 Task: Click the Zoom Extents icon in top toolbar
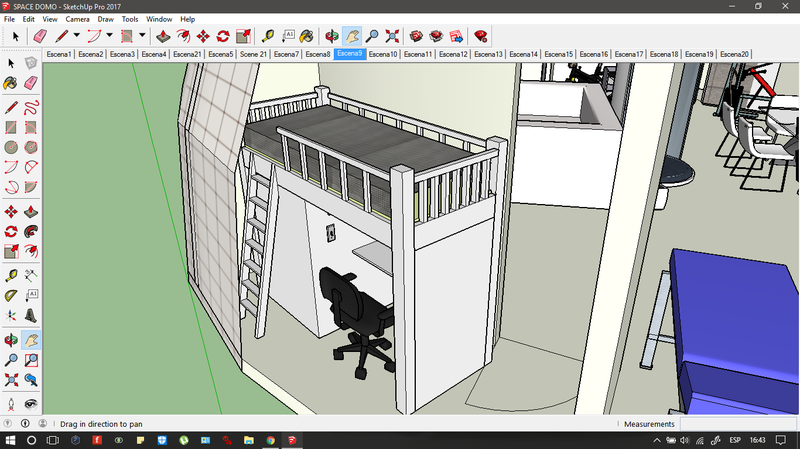(x=392, y=36)
